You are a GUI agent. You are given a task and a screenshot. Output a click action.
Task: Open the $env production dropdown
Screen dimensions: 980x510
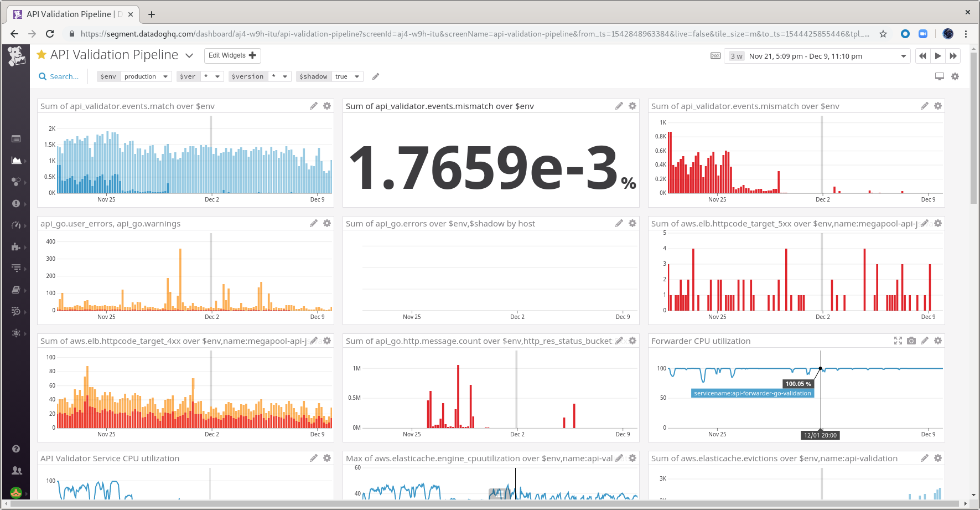click(146, 76)
